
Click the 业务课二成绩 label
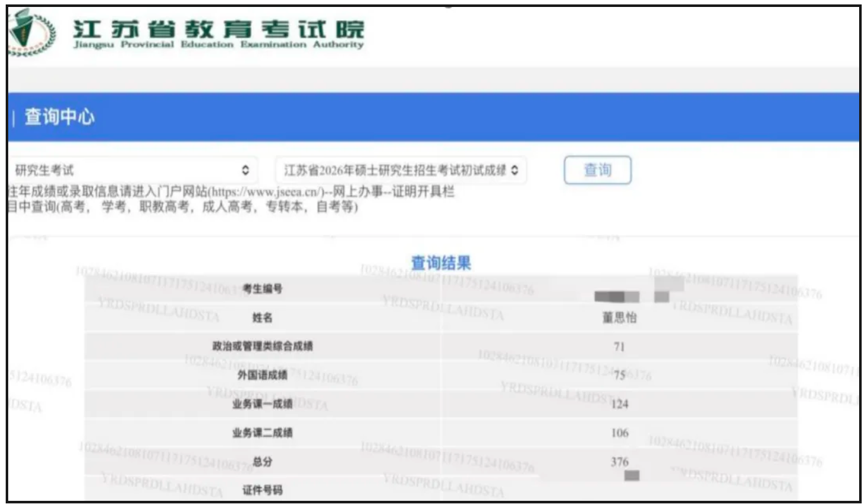click(263, 434)
